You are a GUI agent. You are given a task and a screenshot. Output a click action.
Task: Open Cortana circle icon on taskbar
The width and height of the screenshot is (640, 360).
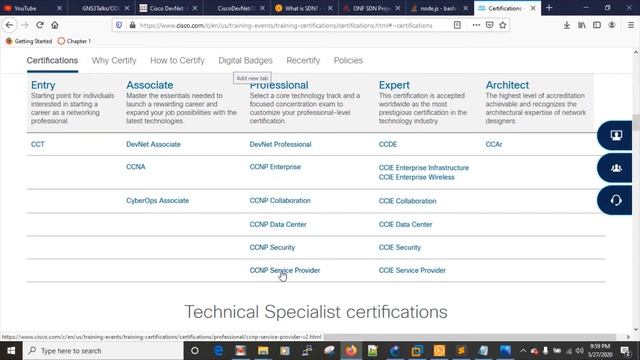(195, 351)
